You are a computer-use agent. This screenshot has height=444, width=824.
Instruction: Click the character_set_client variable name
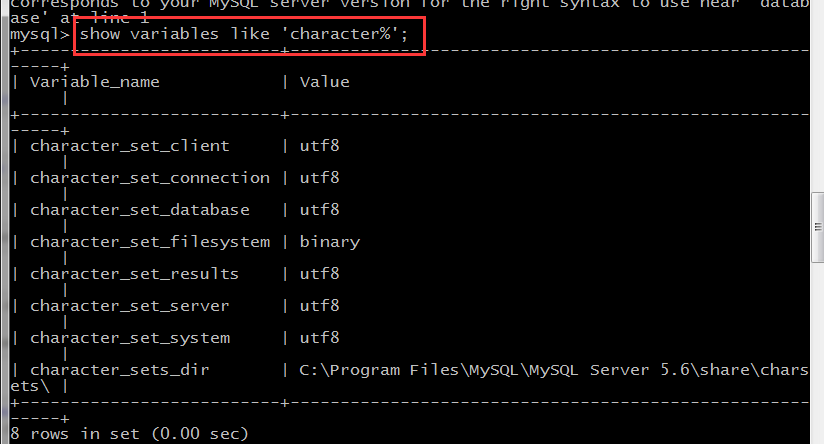[130, 146]
